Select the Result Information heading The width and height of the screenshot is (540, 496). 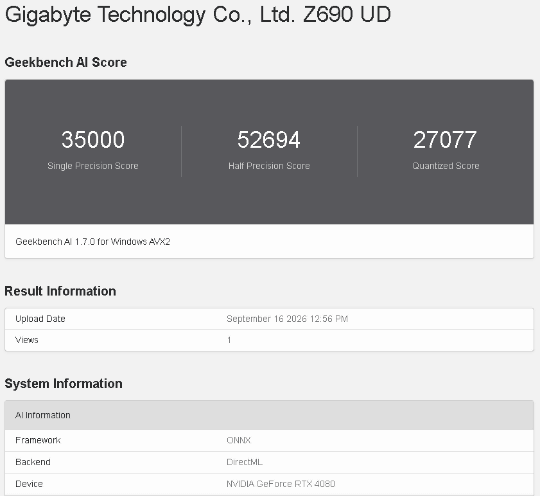tap(60, 291)
